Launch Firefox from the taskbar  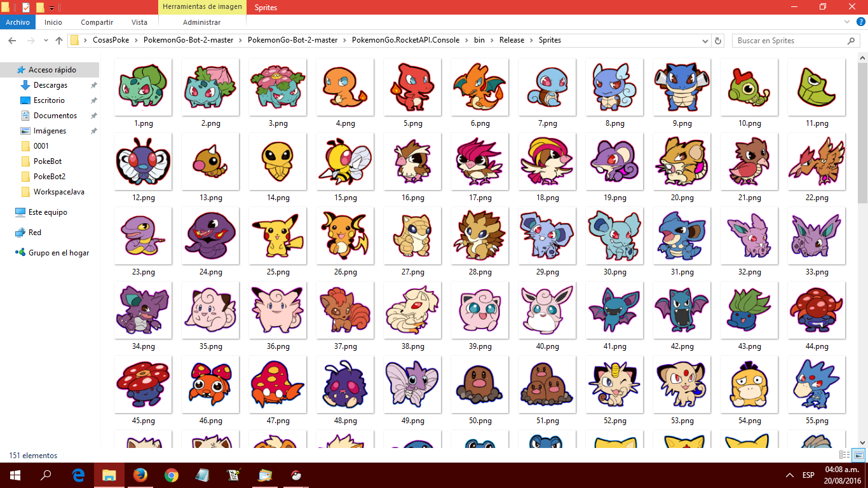coord(140,475)
